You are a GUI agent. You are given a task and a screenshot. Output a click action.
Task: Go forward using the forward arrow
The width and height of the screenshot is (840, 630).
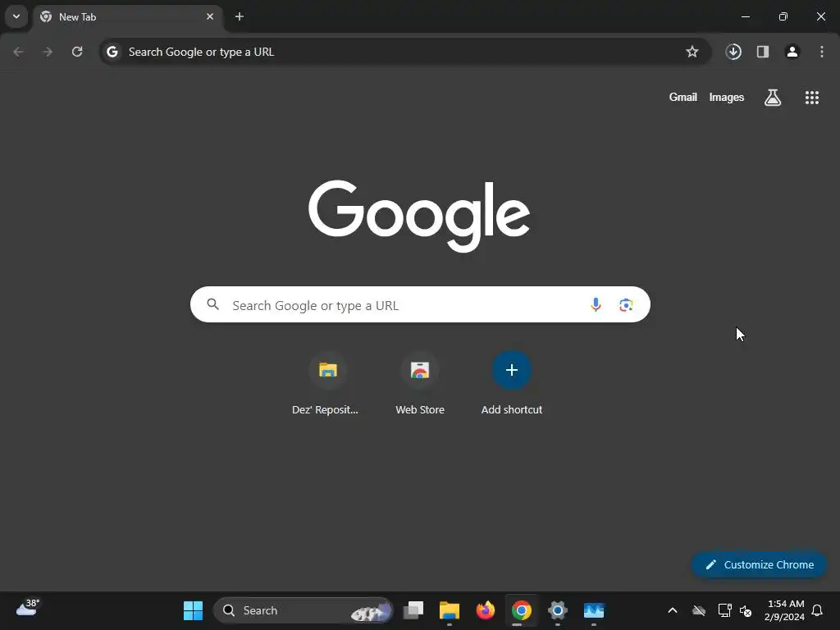(48, 52)
